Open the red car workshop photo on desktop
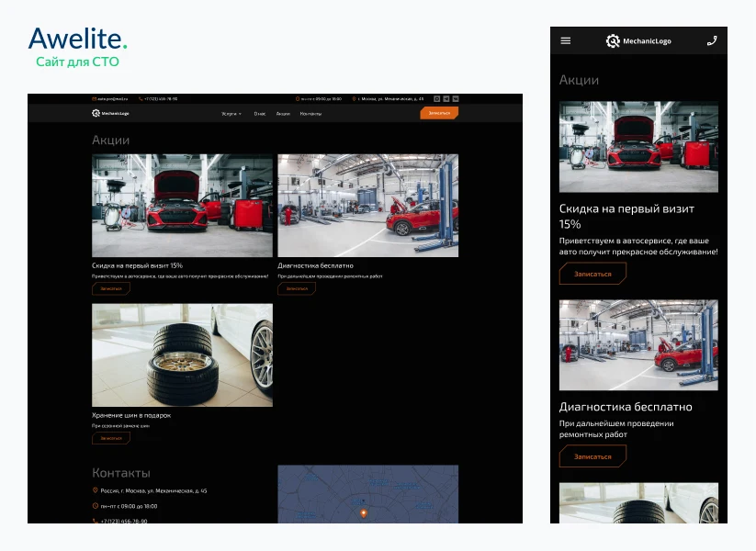Viewport: 756px width, 551px height. pos(182,206)
